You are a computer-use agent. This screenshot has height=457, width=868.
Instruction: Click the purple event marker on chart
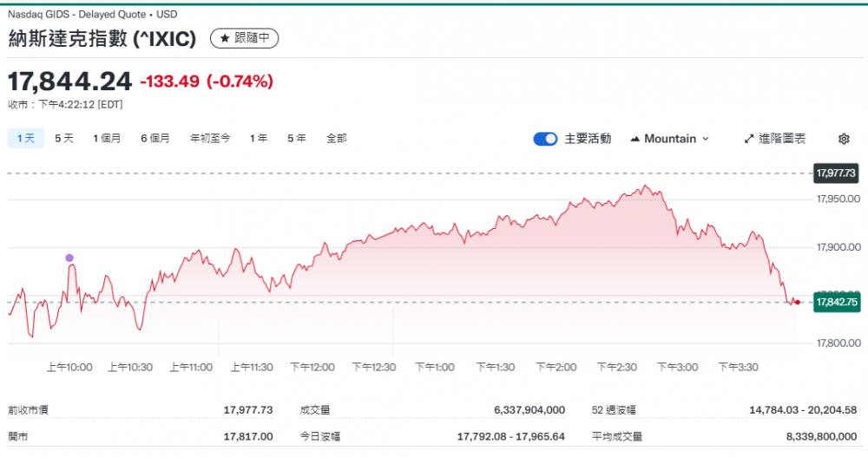pyautogui.click(x=69, y=258)
